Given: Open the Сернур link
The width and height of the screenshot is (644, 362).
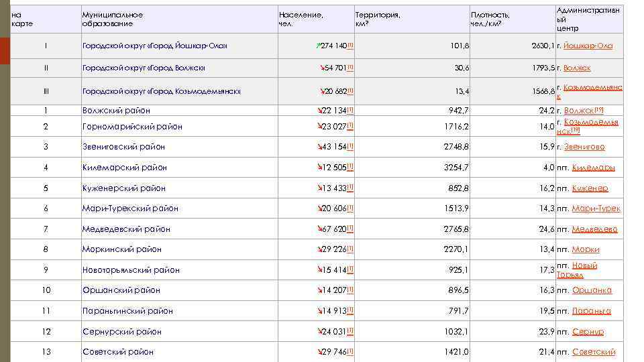Looking at the screenshot, I should pyautogui.click(x=588, y=332).
